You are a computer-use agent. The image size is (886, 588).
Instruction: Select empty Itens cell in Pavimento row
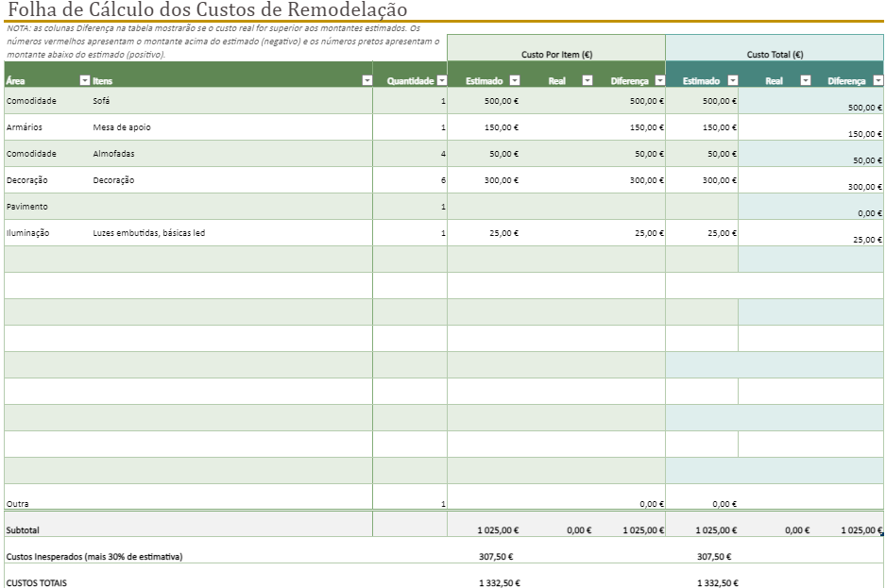point(231,207)
